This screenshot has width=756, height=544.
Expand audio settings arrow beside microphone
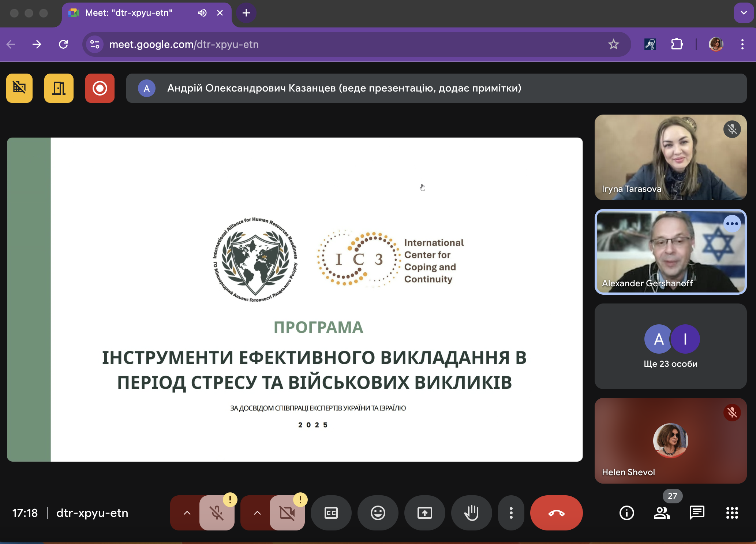187,513
